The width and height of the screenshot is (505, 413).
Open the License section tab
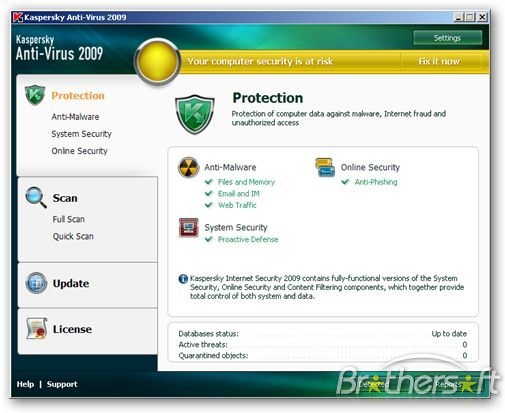pyautogui.click(x=72, y=329)
